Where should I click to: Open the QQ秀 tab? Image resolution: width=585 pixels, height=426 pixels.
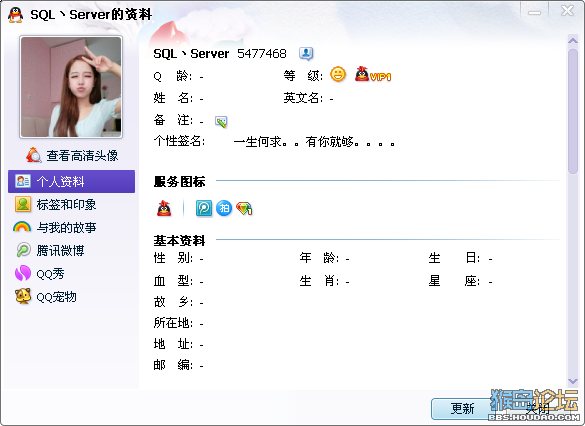pos(71,273)
